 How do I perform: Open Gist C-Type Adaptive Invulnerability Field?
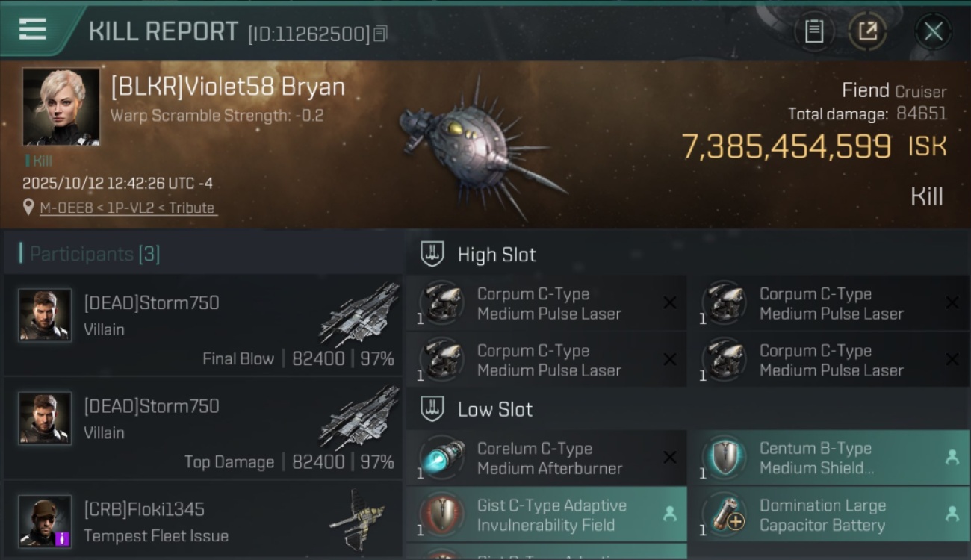(x=546, y=514)
